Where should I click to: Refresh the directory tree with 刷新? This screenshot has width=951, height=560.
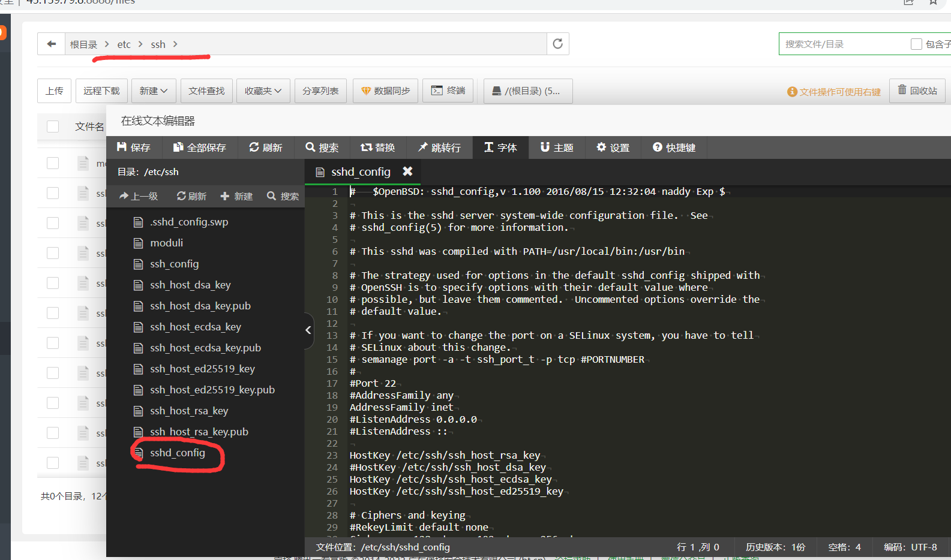pos(191,196)
